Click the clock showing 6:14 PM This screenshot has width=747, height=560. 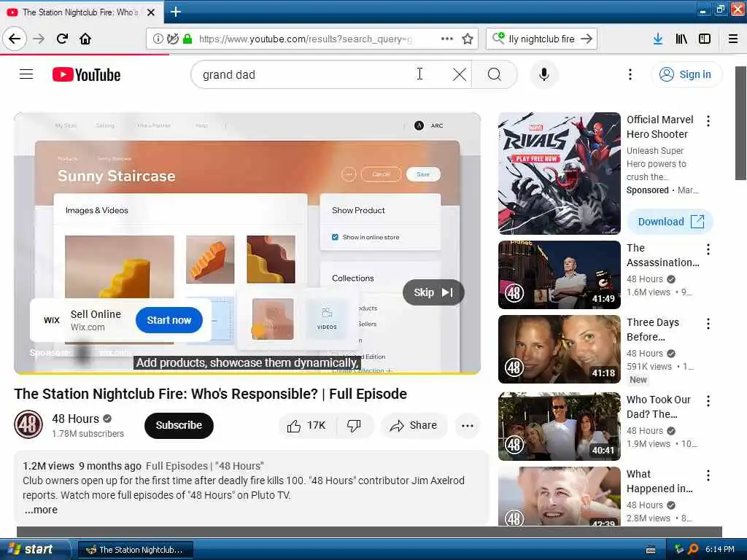719,549
